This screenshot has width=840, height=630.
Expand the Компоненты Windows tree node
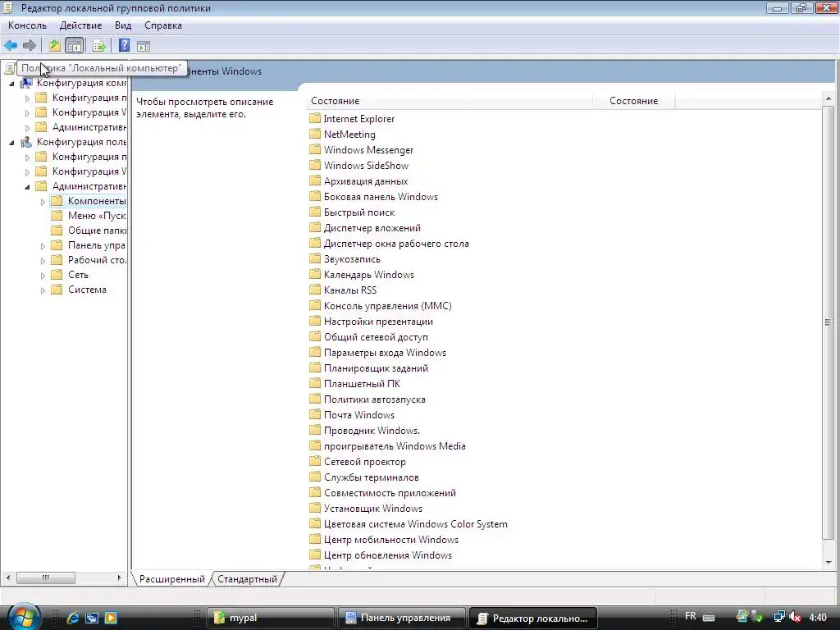click(43, 202)
